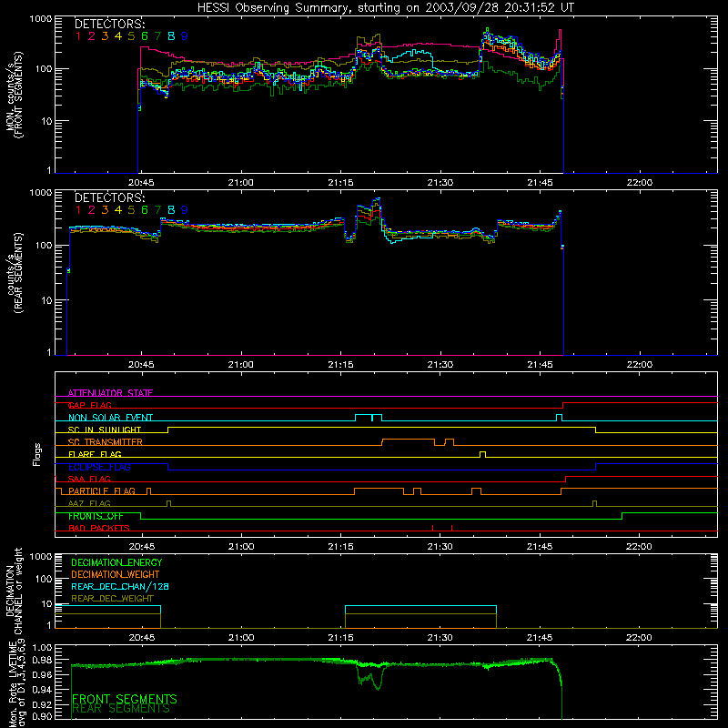Select the REAR_DEC_WEIGHT legend entry

point(112,599)
